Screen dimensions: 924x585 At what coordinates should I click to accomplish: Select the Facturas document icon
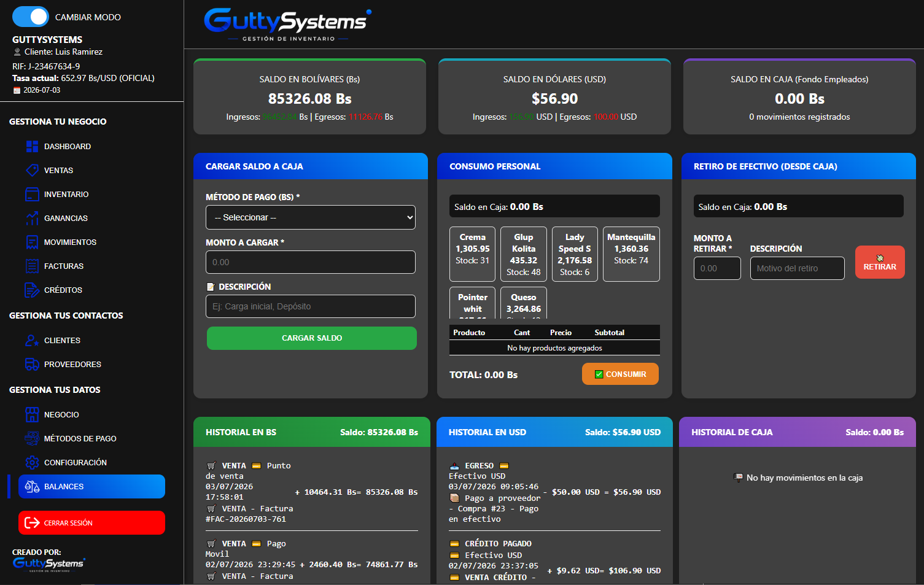pyautogui.click(x=32, y=266)
